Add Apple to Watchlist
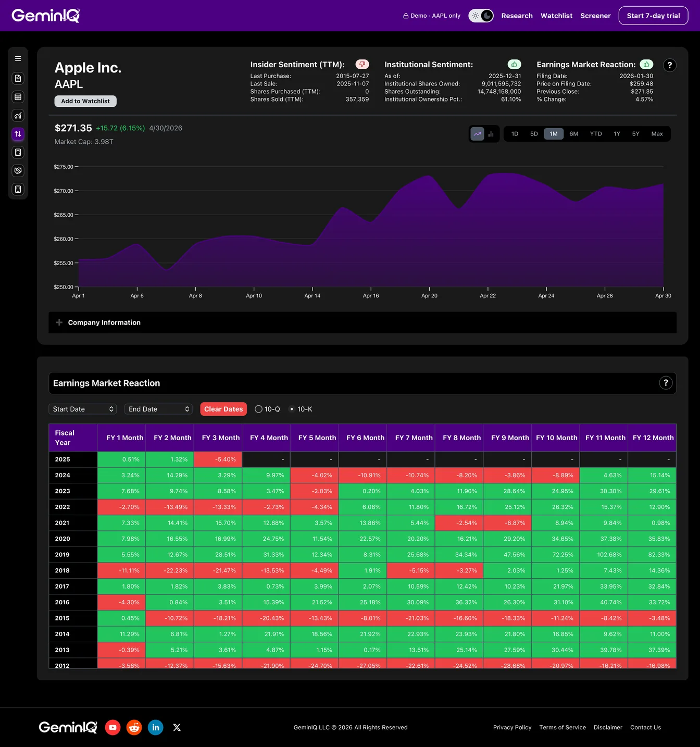The height and width of the screenshot is (747, 700). (85, 101)
